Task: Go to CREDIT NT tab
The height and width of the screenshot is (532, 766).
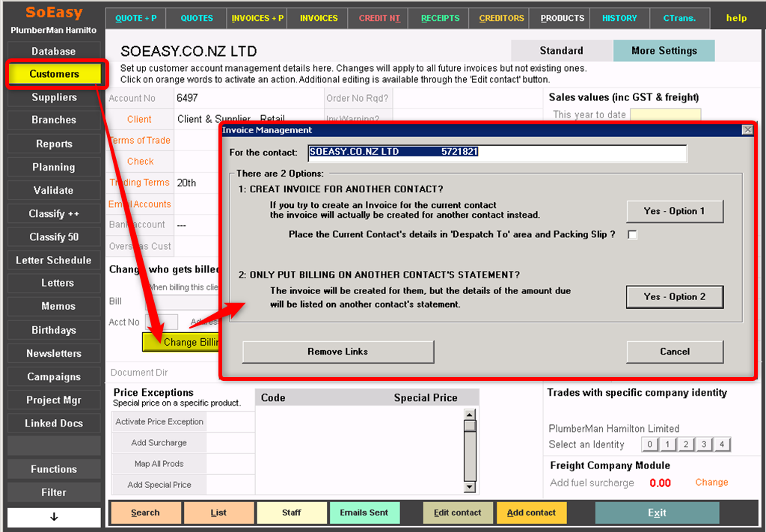Action: coord(379,19)
